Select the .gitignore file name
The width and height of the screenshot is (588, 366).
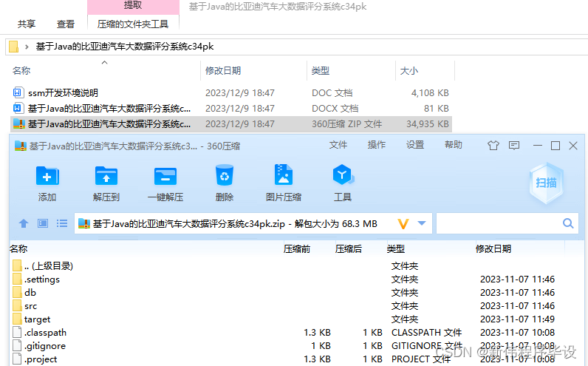[45, 346]
